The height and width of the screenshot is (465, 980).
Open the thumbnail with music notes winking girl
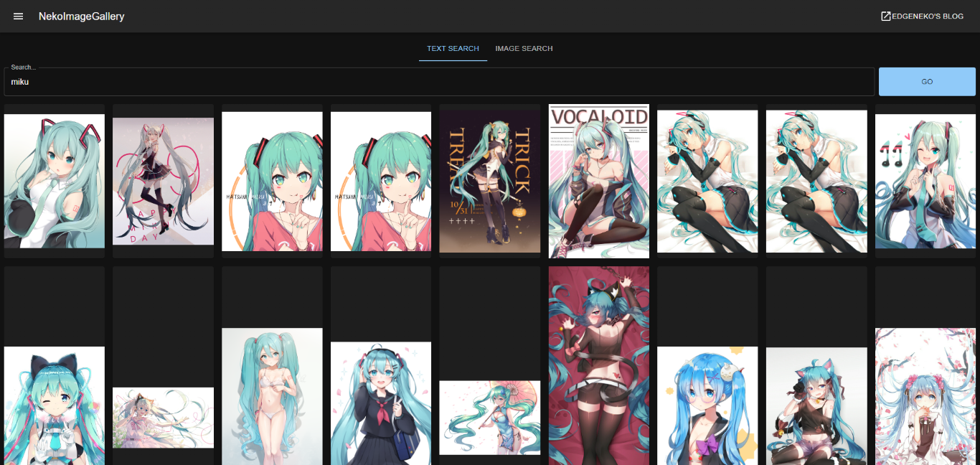click(925, 181)
